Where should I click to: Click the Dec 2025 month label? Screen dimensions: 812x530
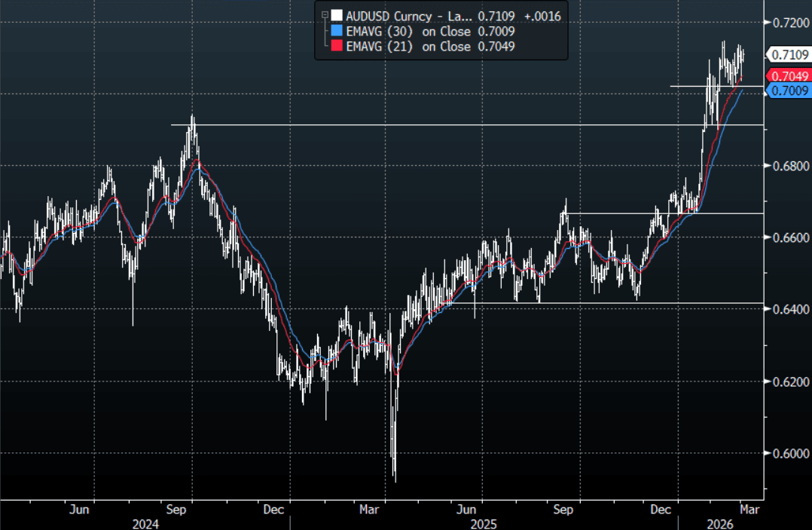point(661,510)
